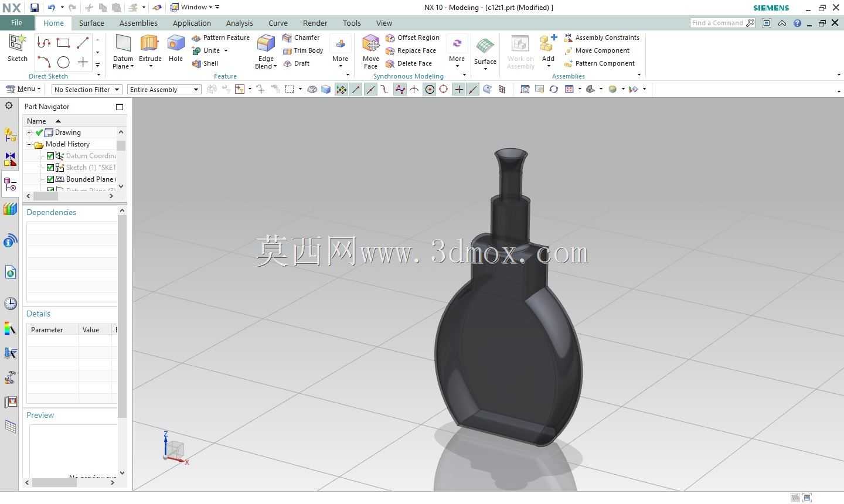Screen dimensions: 844x504
Task: Open the Surface gallery dropdown
Action: 485,69
